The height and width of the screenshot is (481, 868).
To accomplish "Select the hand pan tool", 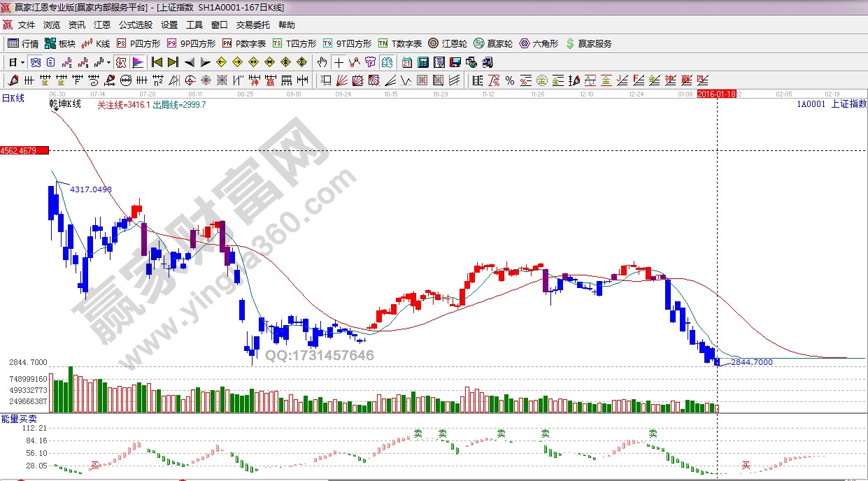I will pyautogui.click(x=322, y=62).
